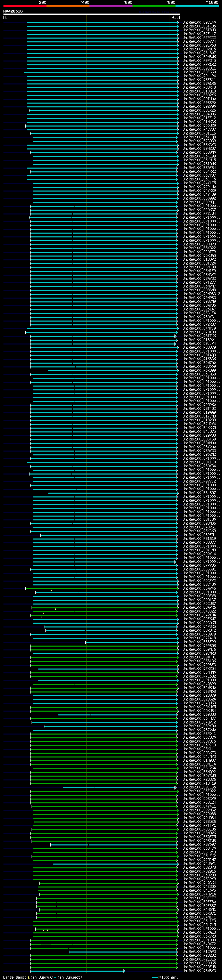Screen dimensions: 222x980
Task: Go to entry UniRef100_Q69GU3
Action: [x=199, y=714]
